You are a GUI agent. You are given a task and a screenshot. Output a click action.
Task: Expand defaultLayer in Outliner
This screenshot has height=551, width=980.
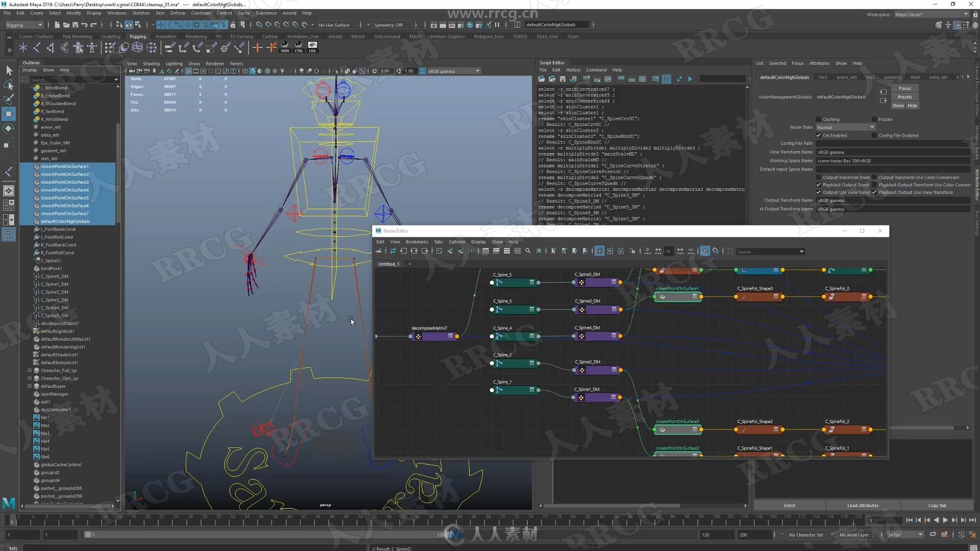pos(30,386)
